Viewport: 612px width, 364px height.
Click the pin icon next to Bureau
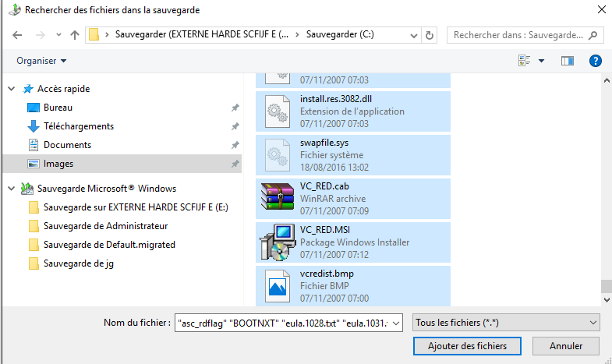[x=235, y=108]
